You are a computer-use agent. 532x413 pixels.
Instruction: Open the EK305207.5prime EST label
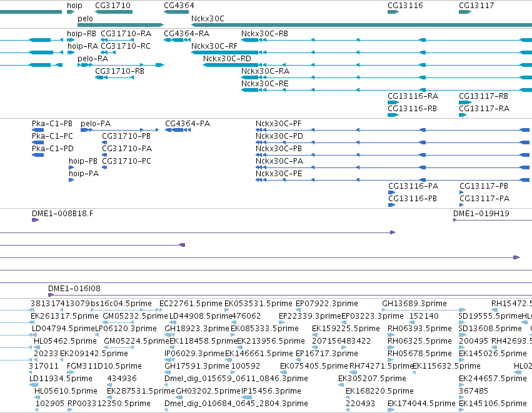click(x=372, y=379)
